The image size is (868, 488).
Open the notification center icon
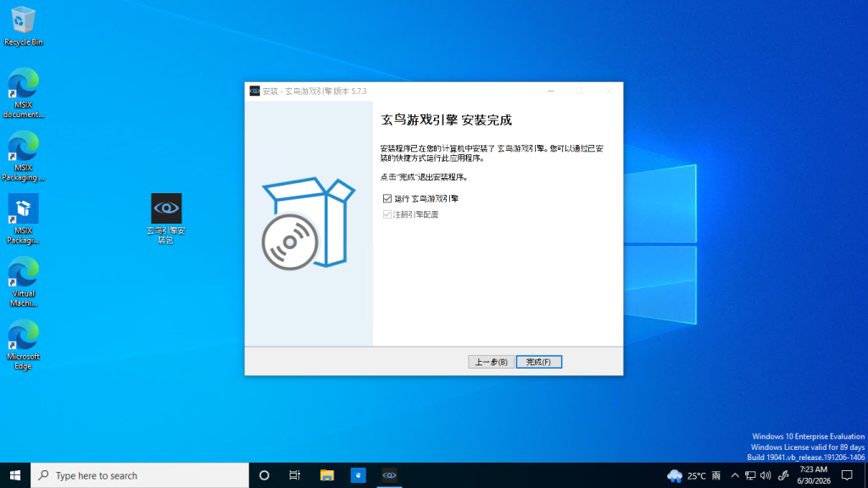[847, 475]
